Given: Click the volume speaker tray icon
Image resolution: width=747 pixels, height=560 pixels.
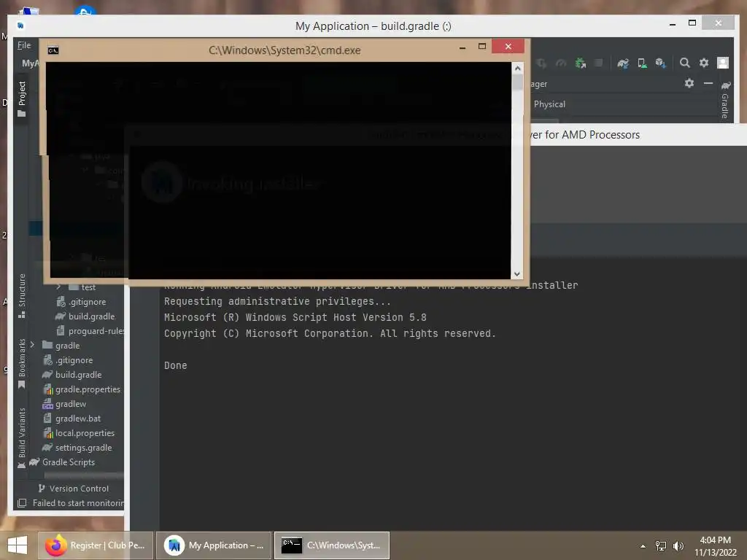Looking at the screenshot, I should (678, 545).
